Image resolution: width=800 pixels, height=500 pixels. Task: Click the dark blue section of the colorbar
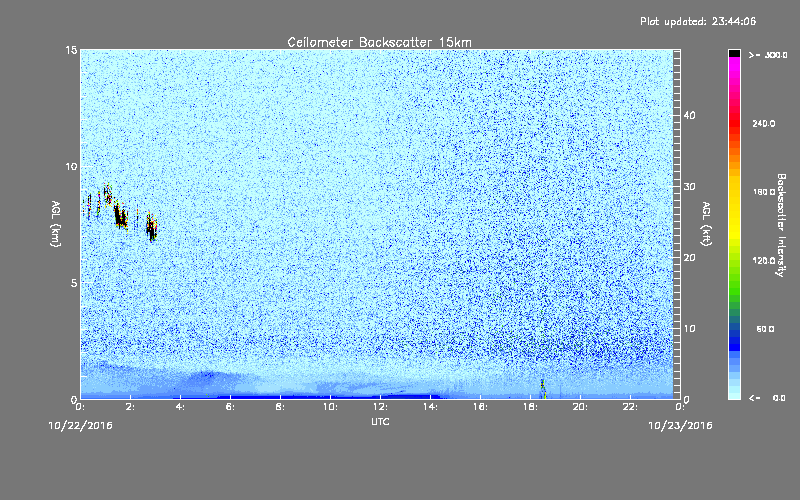point(734,341)
